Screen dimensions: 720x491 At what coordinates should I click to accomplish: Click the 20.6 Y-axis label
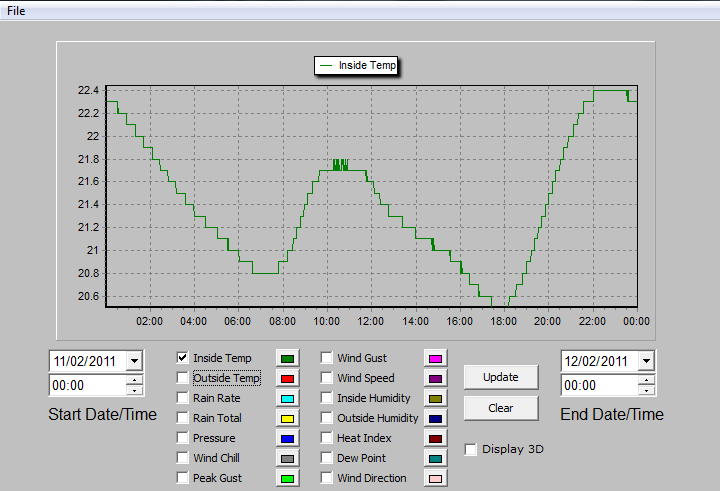88,296
